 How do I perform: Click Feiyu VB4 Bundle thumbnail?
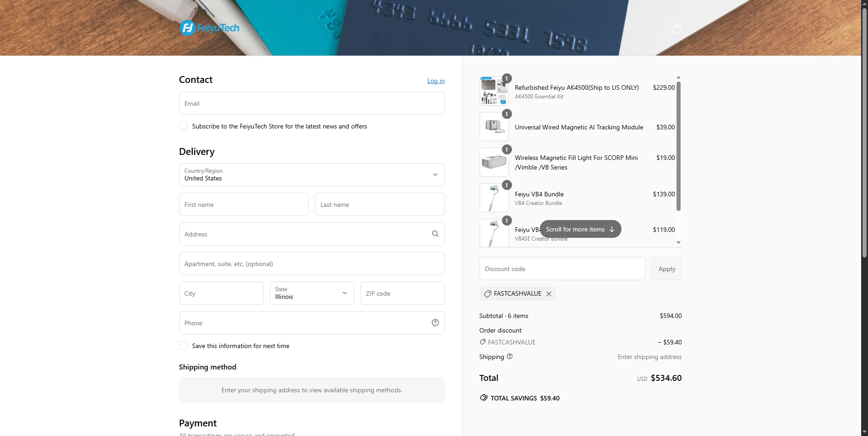tap(494, 198)
